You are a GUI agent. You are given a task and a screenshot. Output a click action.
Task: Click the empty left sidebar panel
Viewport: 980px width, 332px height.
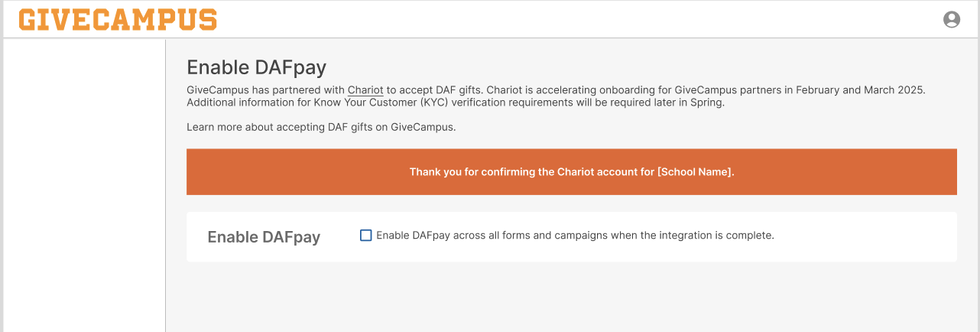coord(85,185)
